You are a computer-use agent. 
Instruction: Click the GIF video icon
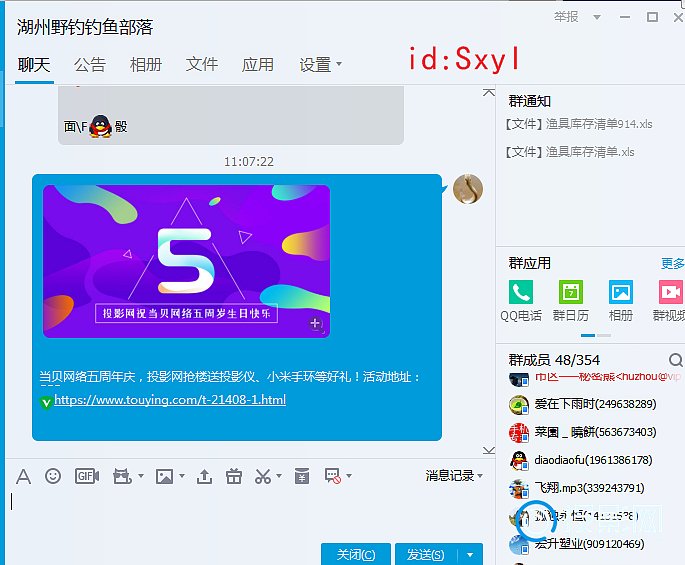click(87, 476)
